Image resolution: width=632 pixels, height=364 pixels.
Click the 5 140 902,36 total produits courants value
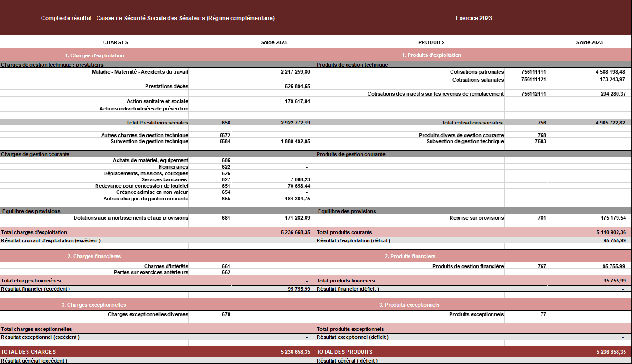tap(611, 232)
